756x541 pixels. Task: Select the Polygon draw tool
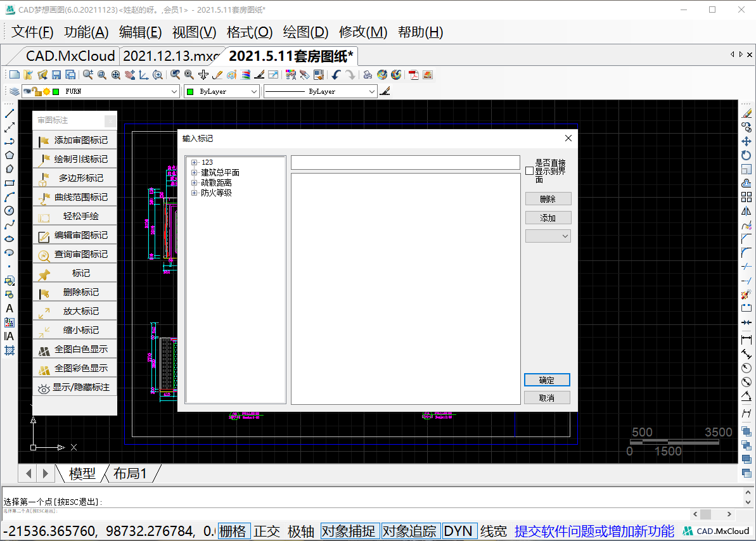tap(9, 155)
